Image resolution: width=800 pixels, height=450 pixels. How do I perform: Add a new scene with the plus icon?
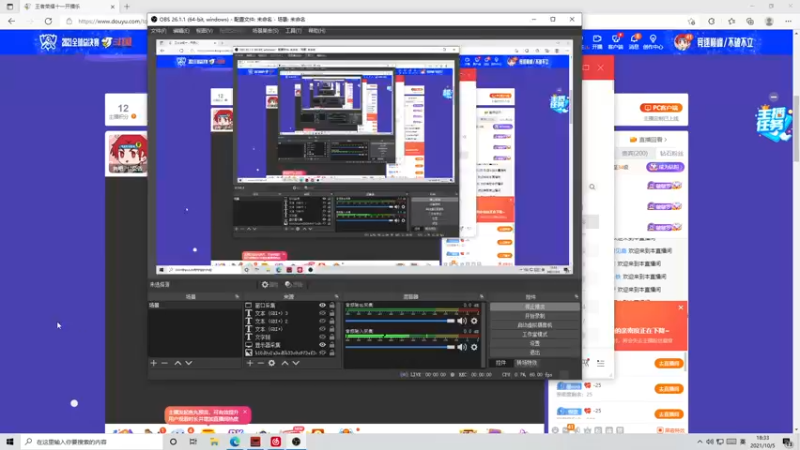click(154, 363)
